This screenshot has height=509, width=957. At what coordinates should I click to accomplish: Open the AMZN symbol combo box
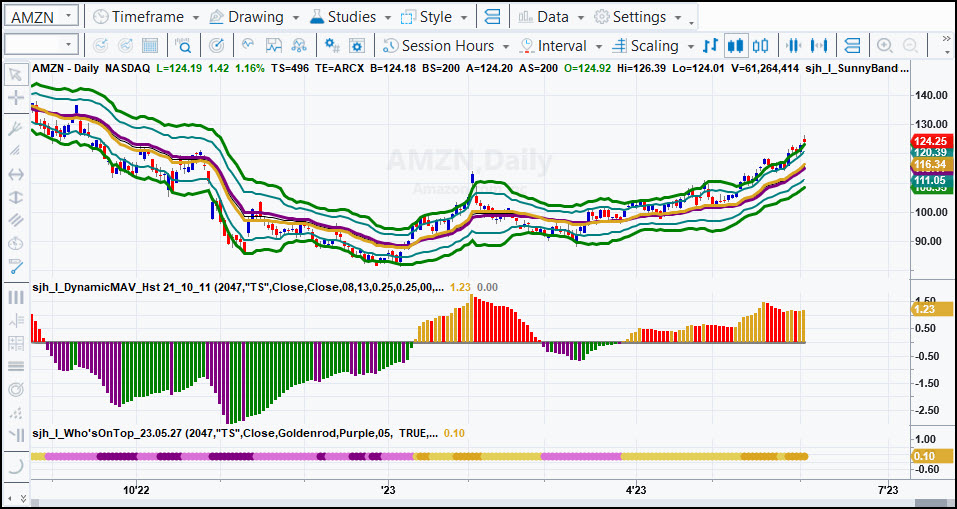pyautogui.click(x=42, y=16)
